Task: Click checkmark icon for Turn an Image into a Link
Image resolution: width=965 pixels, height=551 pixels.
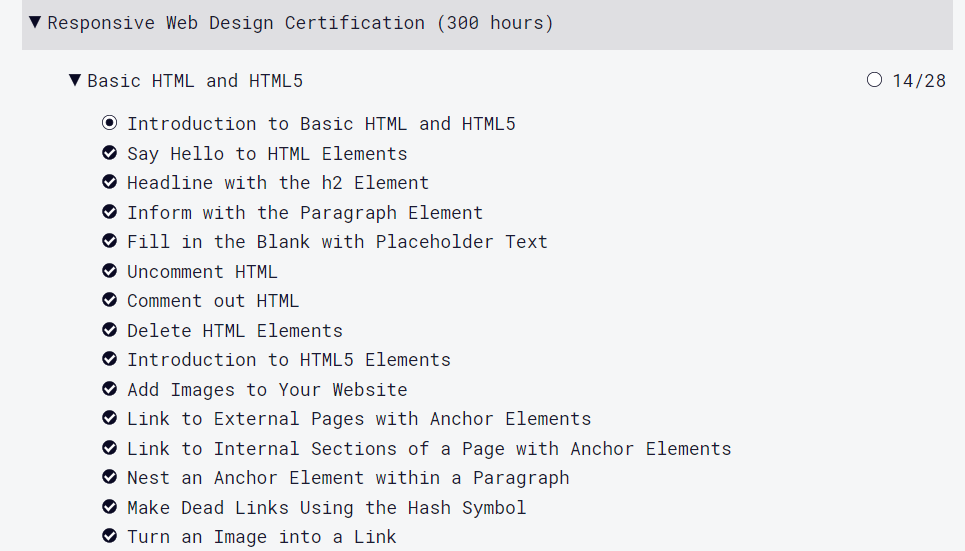Action: (110, 536)
